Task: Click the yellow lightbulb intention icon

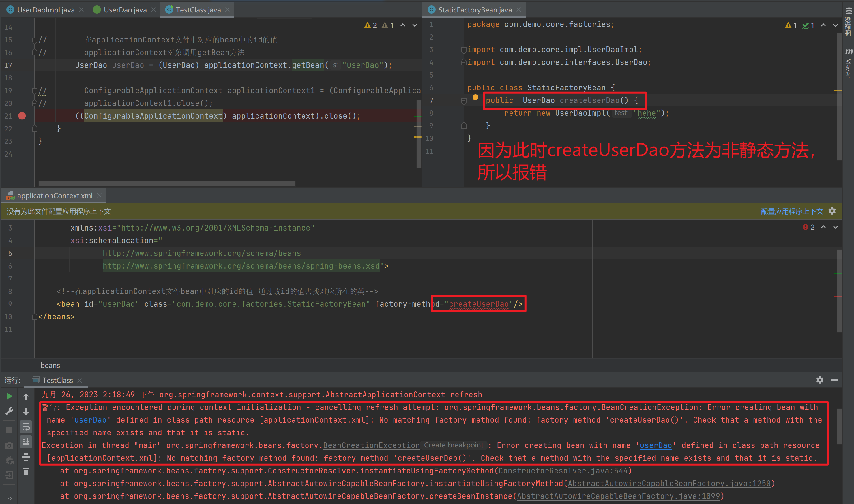Action: 475,99
